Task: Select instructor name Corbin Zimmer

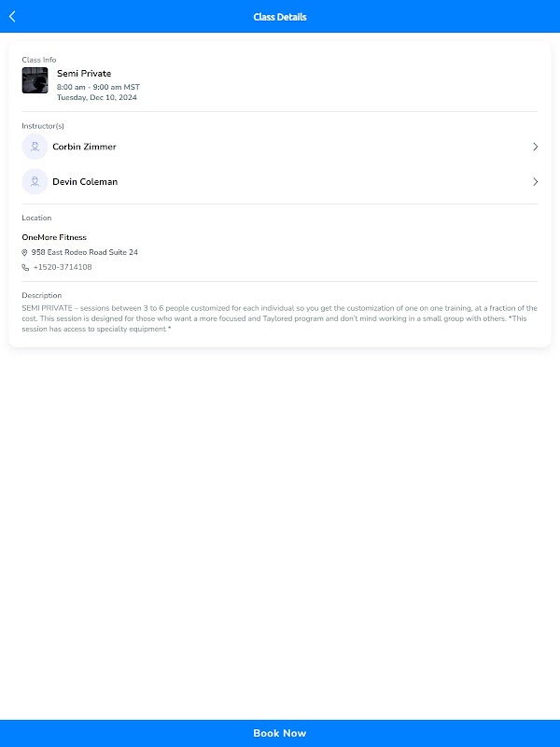Action: 84,147
